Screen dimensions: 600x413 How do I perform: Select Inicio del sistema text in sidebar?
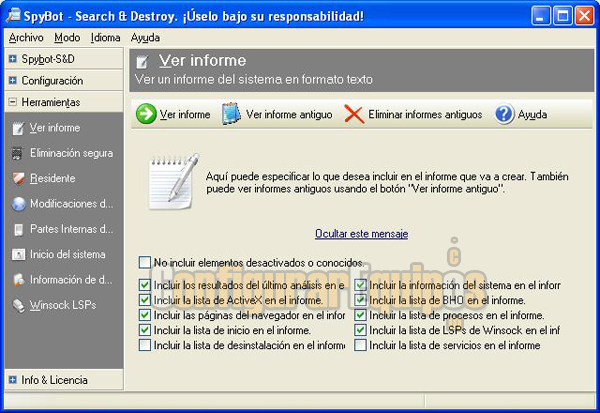(68, 255)
